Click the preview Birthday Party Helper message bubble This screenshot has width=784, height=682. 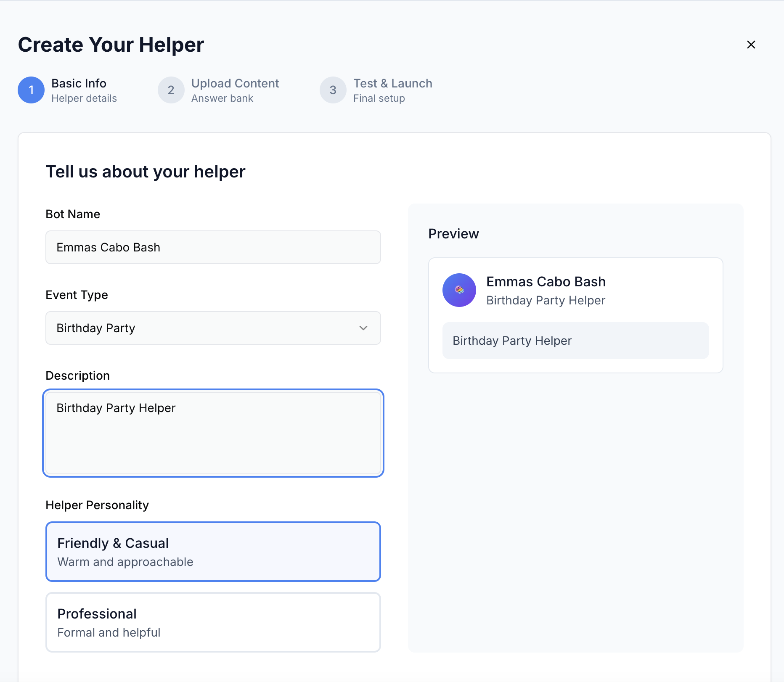[x=576, y=341]
